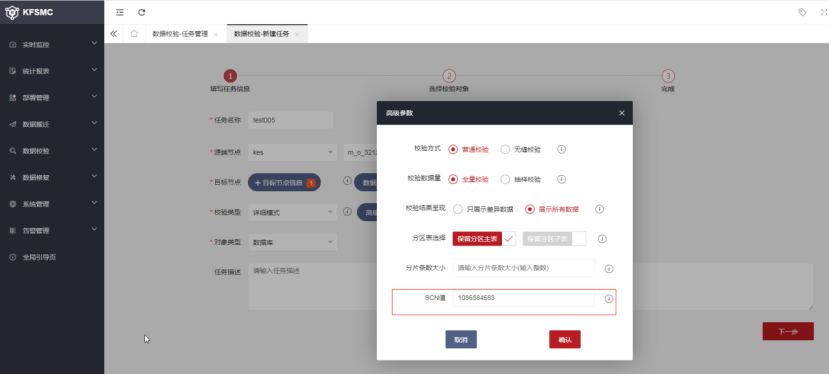Click the KFSMC logo icon

pyautogui.click(x=12, y=12)
